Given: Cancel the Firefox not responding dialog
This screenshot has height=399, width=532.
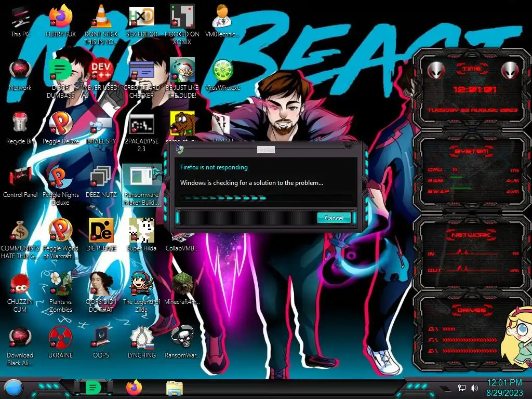Looking at the screenshot, I should [x=334, y=218].
